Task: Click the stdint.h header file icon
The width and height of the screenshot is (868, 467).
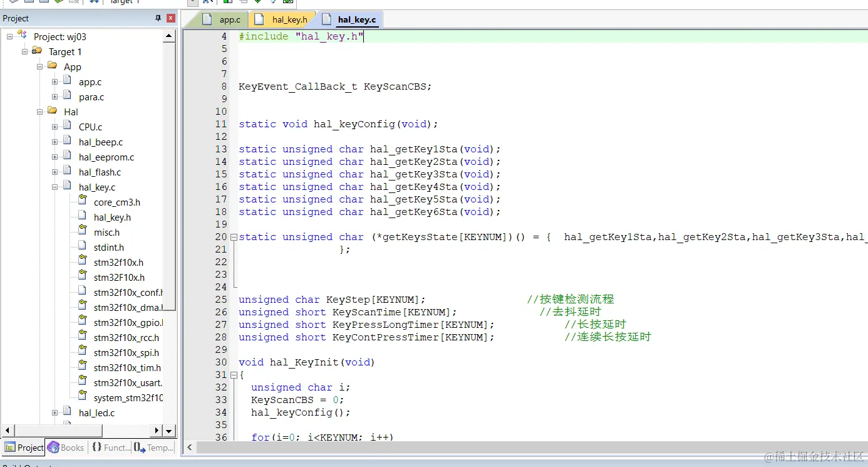Action: click(82, 246)
